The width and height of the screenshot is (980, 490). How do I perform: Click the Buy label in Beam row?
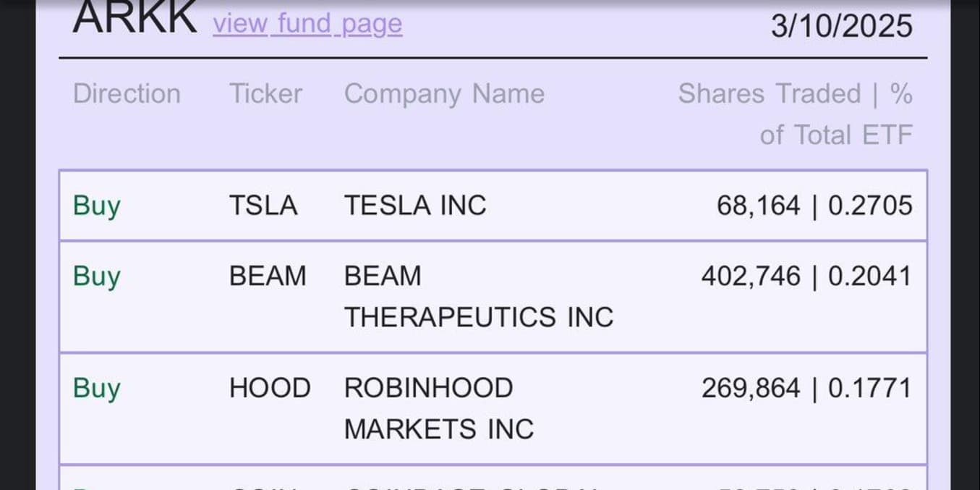coord(96,277)
